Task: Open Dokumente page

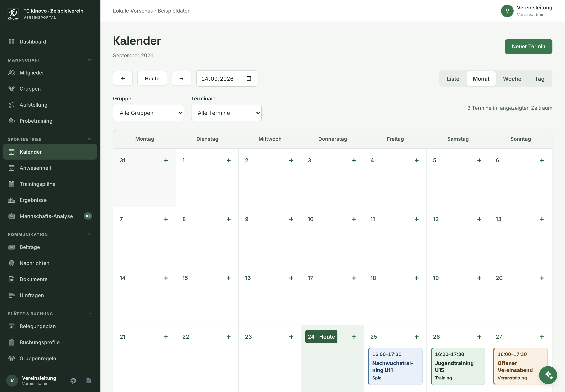Action: point(50,279)
